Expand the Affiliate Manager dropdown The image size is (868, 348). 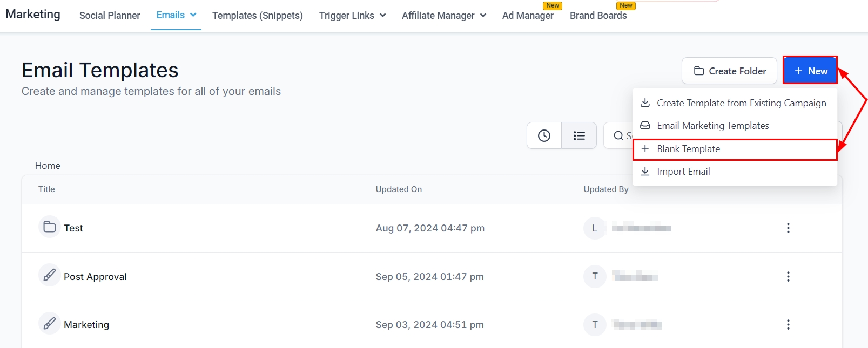click(x=443, y=16)
